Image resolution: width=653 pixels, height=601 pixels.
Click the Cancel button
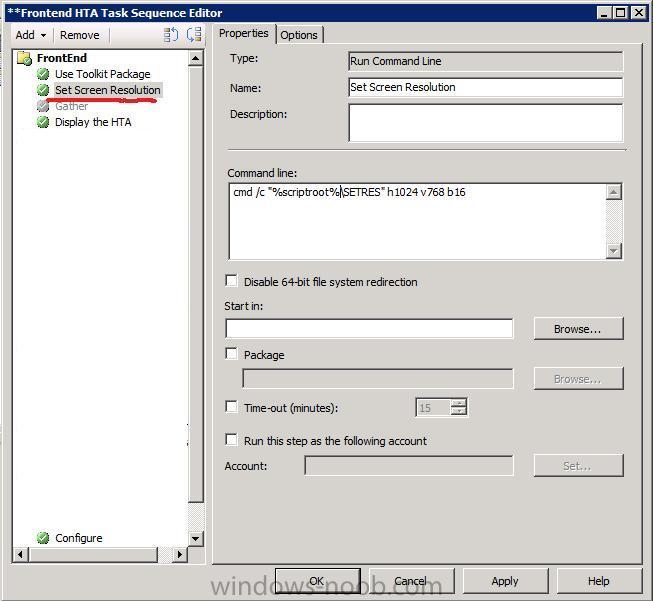(411, 581)
